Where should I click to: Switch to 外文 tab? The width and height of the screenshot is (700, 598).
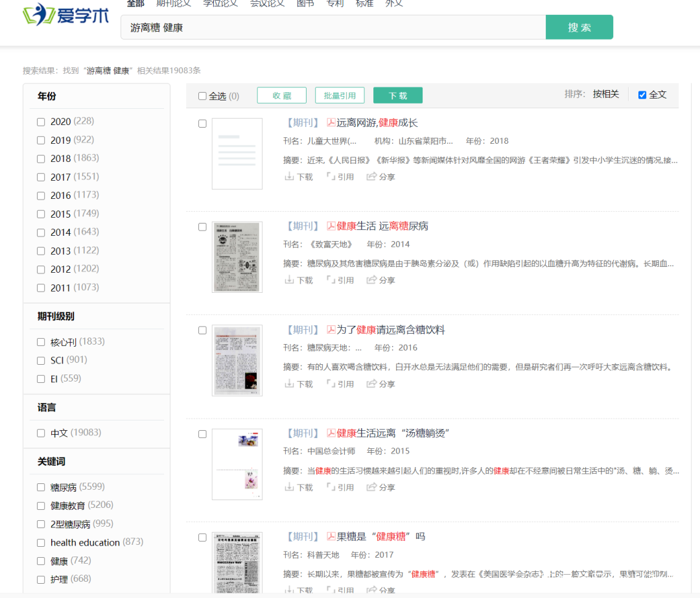[394, 4]
